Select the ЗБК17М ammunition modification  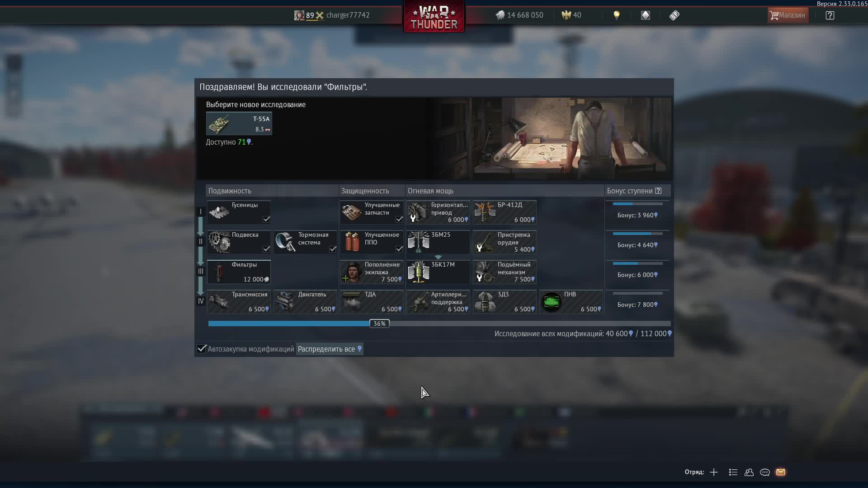[x=438, y=272]
